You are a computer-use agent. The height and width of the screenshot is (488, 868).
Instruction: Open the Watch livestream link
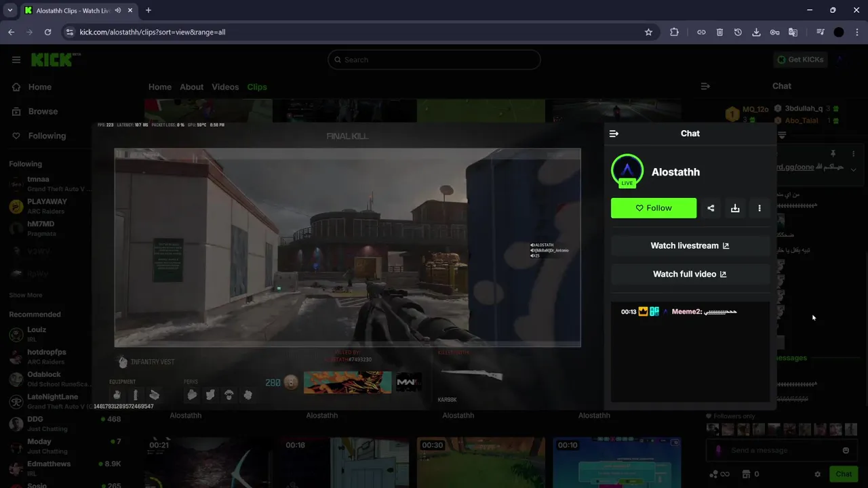[690, 245]
